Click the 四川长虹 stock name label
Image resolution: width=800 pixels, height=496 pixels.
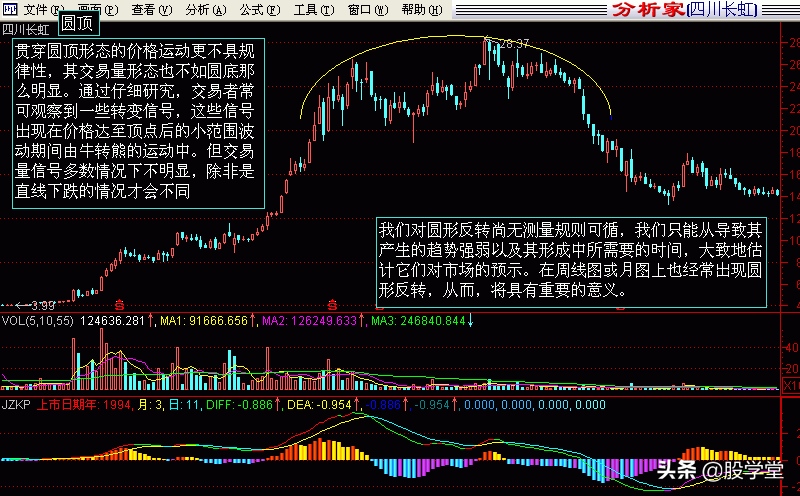(26, 30)
